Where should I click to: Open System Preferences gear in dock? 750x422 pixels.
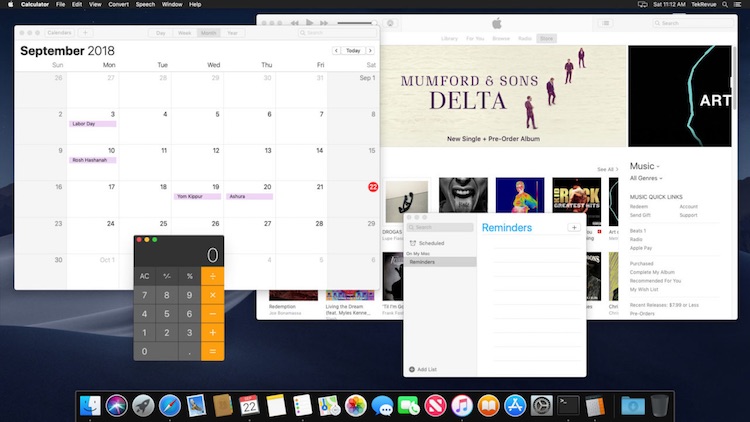pos(541,406)
